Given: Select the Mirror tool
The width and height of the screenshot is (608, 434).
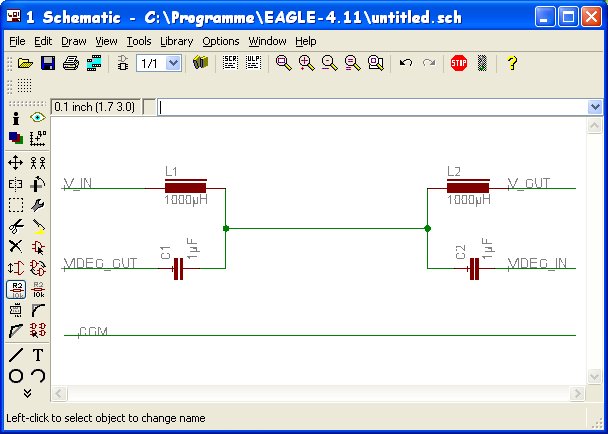Looking at the screenshot, I should point(16,184).
